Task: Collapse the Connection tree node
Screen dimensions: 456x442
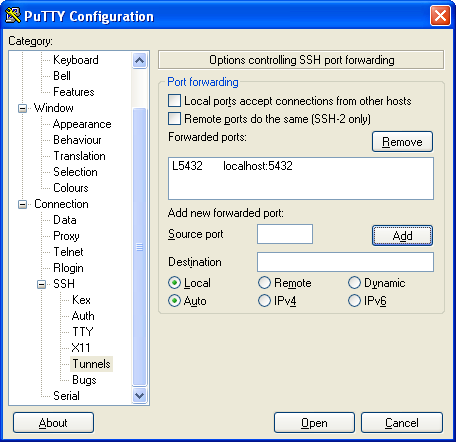Action: (x=22, y=204)
